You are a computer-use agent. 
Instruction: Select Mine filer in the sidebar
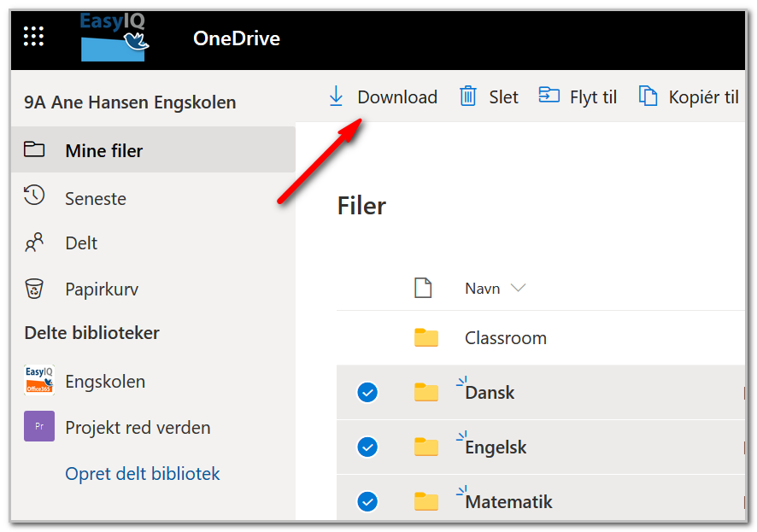[x=153, y=150]
